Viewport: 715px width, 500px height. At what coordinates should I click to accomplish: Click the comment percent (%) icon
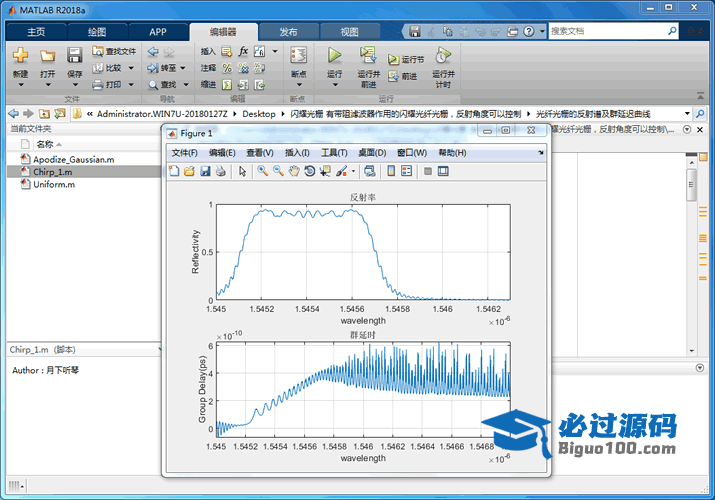(227, 68)
